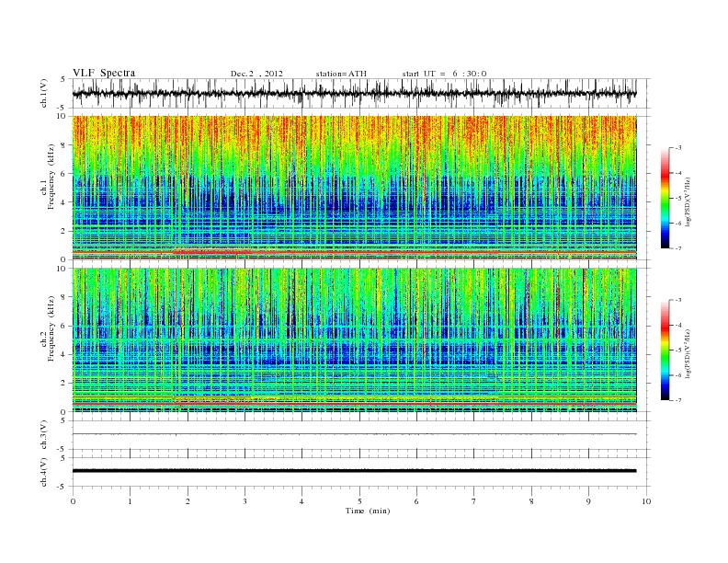The height and width of the screenshot is (563, 728).
Task: Click the "VLF Spectra" plot title
Action: [x=104, y=73]
